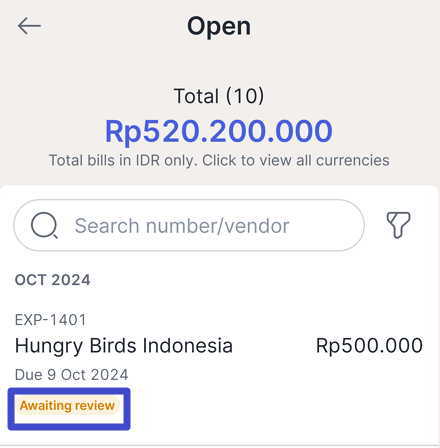Open the filter funnel icon

coord(398,225)
